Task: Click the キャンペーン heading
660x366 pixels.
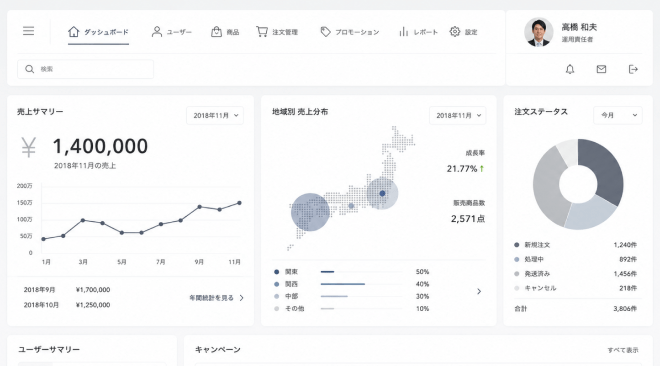Action: (x=218, y=350)
